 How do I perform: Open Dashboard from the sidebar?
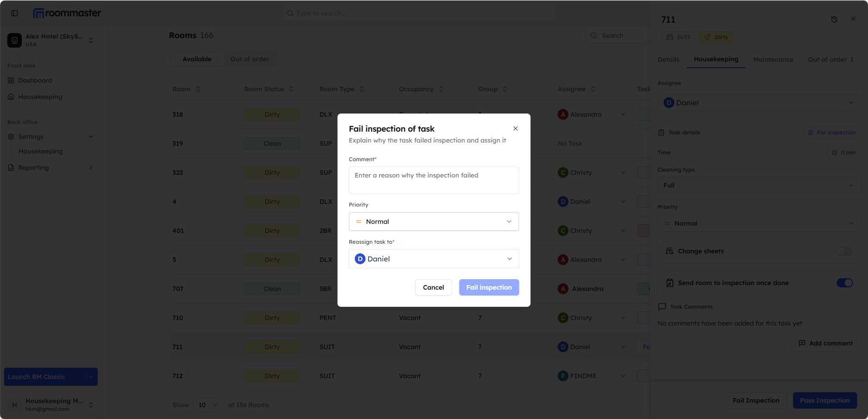(35, 80)
